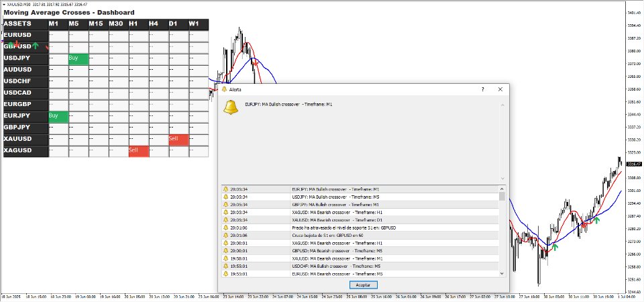Click the red Sell cell for XAGUSD H1
644x302 pixels.
point(138,151)
